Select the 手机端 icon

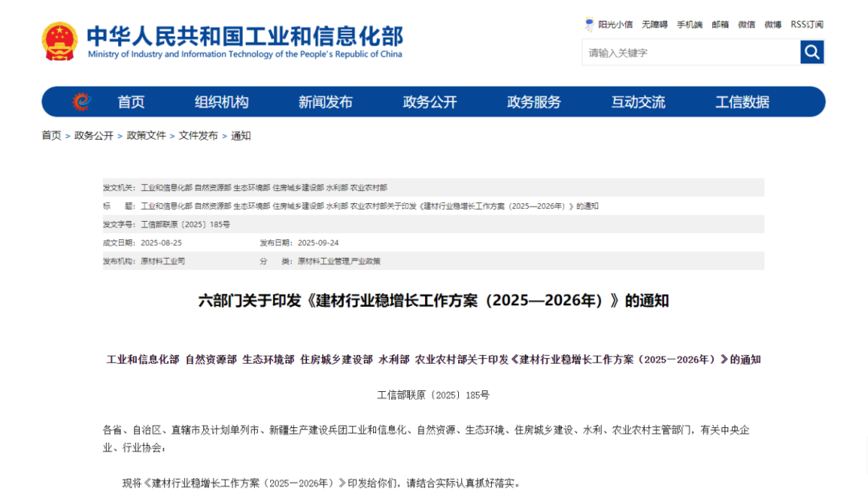pos(689,24)
